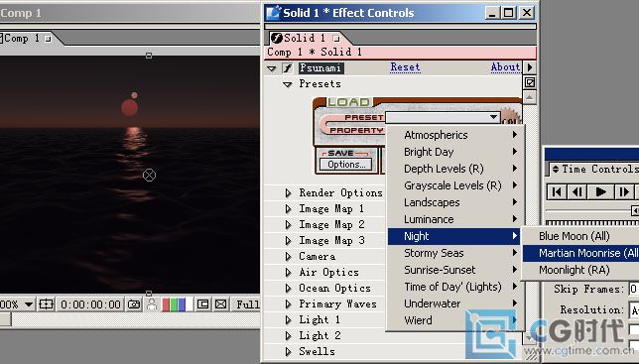
Task: Take a snapshot with the camera icon
Action: 134,304
